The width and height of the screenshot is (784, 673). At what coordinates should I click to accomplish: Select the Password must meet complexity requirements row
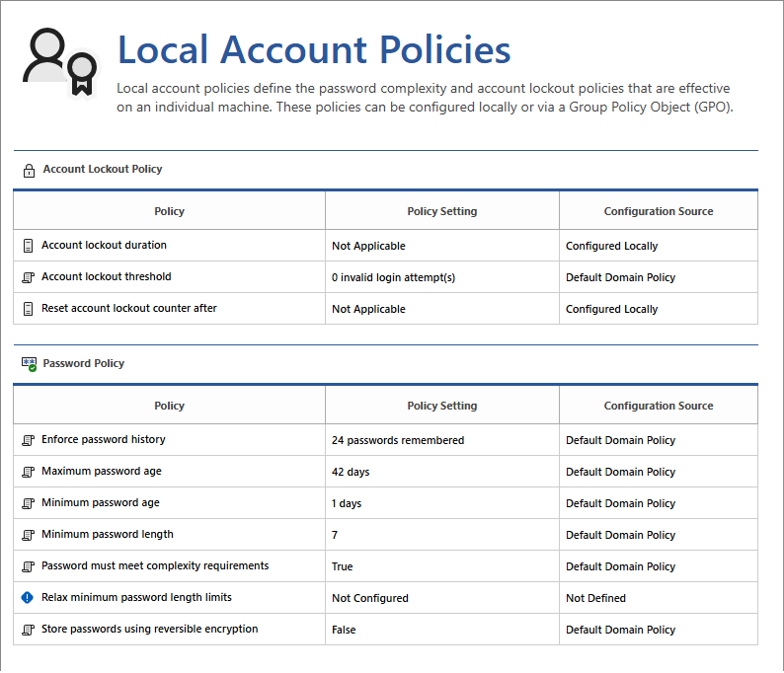tap(154, 565)
